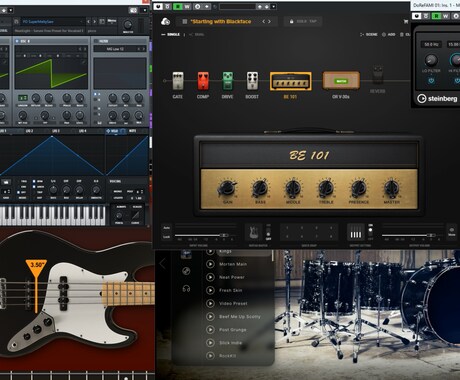Select Beef Me Up Scotty preset
Viewport: 460px width, 380px height.
coord(240,317)
